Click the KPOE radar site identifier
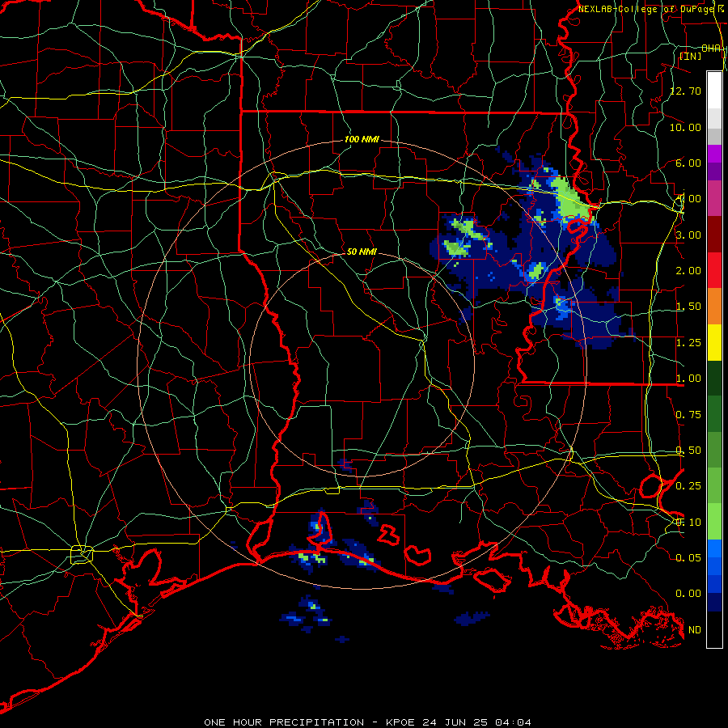 coord(400,722)
